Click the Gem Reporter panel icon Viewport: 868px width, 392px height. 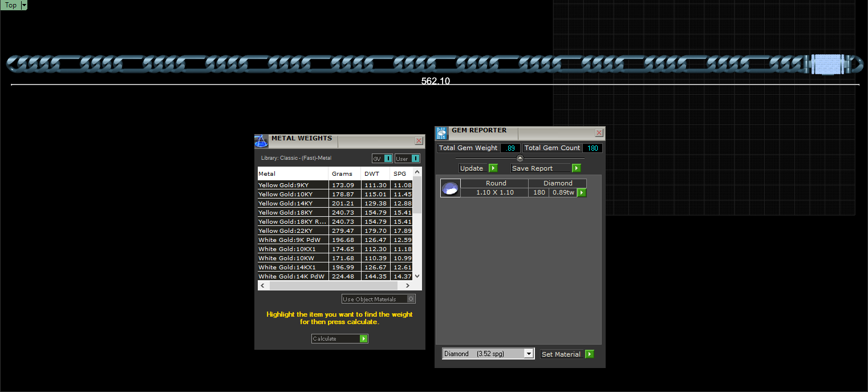pyautogui.click(x=442, y=134)
